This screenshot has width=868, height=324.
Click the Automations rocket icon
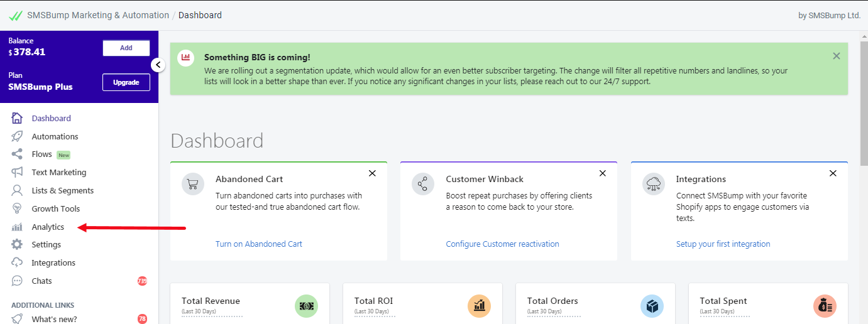18,136
